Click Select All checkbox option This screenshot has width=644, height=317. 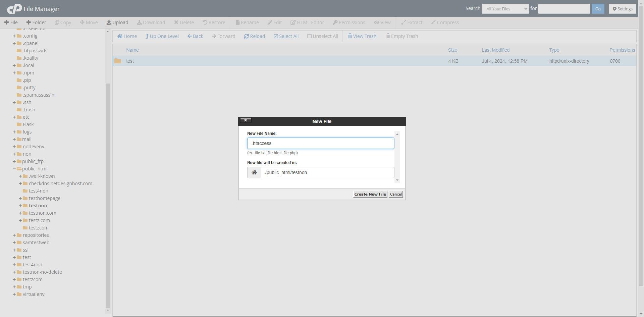click(x=286, y=36)
